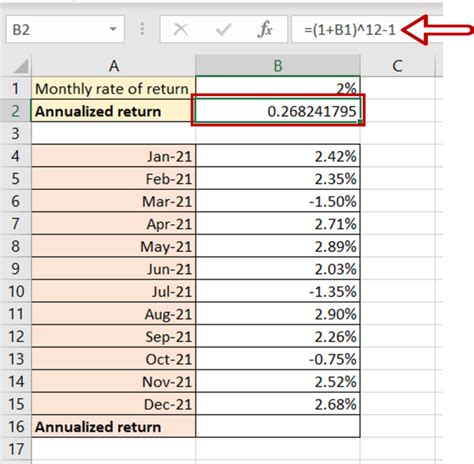Select column C header
The width and height of the screenshot is (474, 464).
(397, 66)
